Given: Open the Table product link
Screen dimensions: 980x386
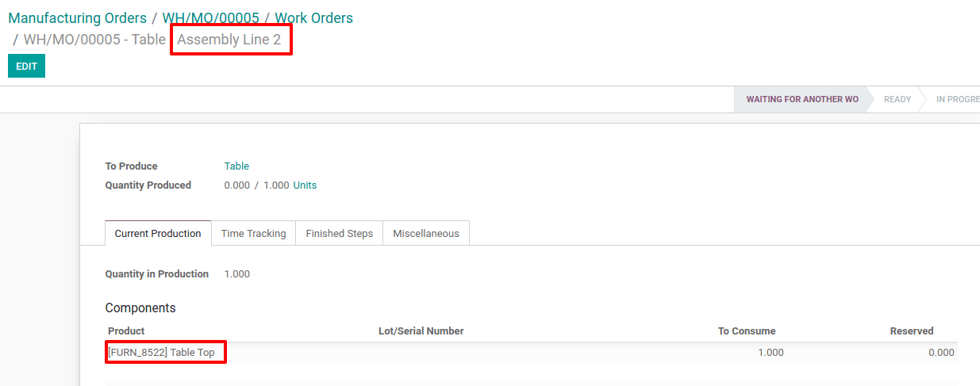Looking at the screenshot, I should (236, 166).
